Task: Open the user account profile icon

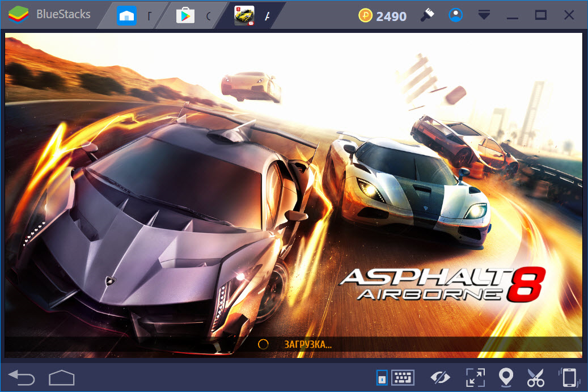Action: 455,15
